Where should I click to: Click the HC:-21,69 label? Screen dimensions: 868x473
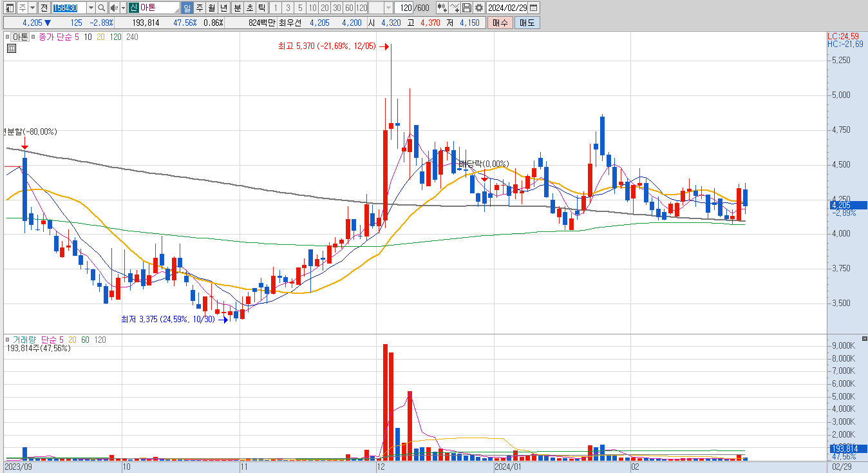(845, 44)
